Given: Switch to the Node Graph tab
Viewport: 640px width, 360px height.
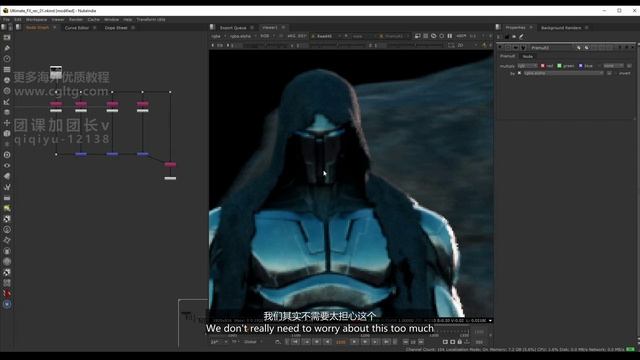Looking at the screenshot, I should point(37,28).
